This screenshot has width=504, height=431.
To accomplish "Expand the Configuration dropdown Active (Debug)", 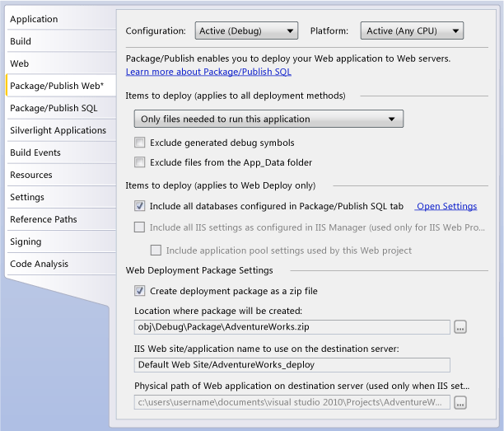I will tap(246, 30).
